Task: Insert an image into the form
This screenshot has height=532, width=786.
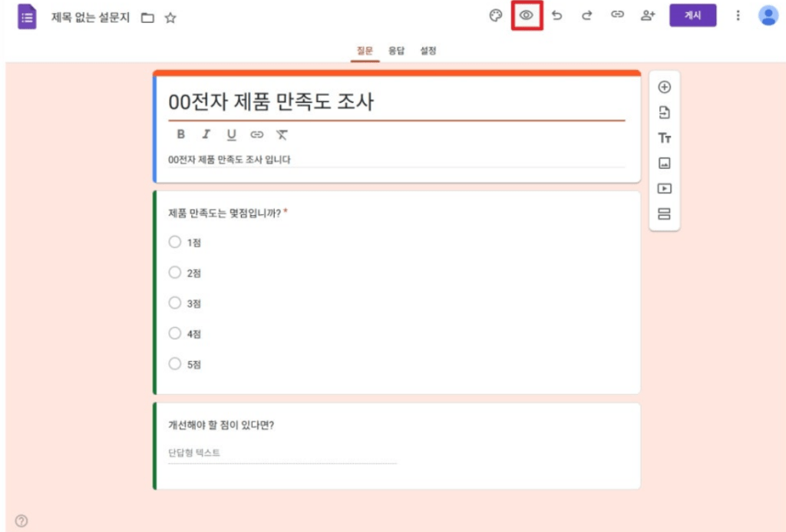Action: 663,164
